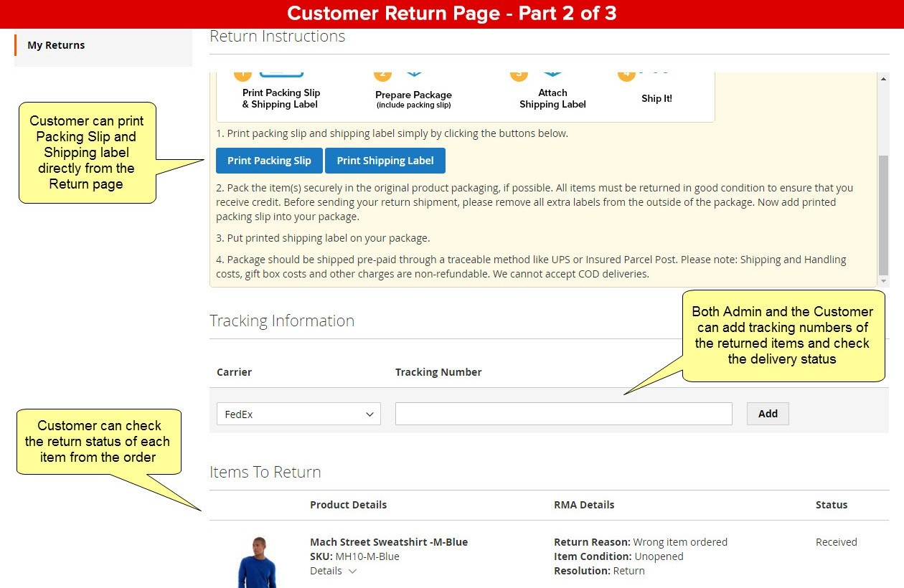904x588 pixels.
Task: Click the Prepare Package step text
Action: click(x=413, y=99)
